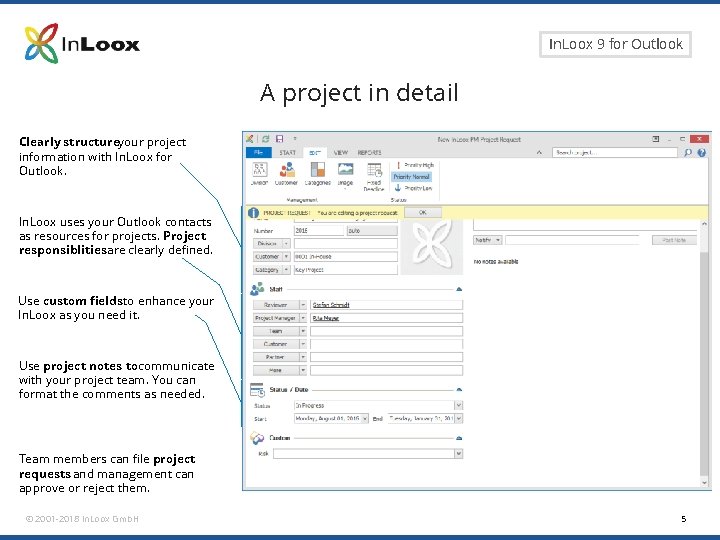Click the Post Note button
The width and height of the screenshot is (720, 540).
(674, 240)
